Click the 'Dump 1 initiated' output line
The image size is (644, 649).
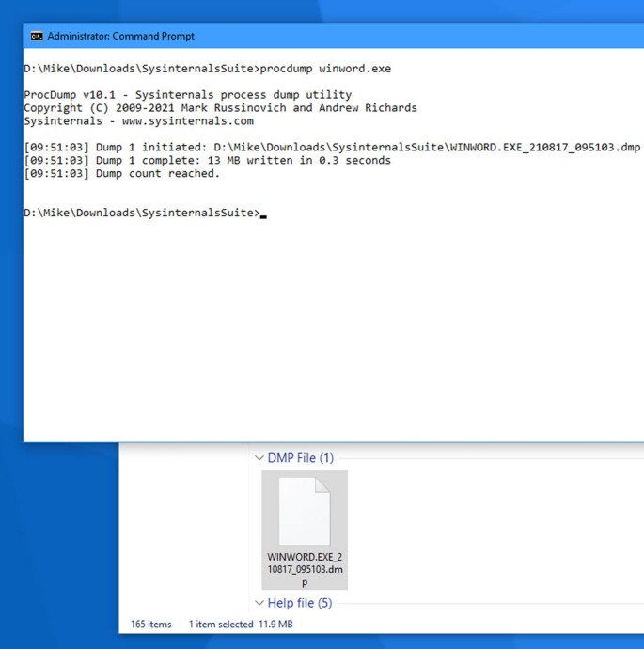[x=332, y=148]
